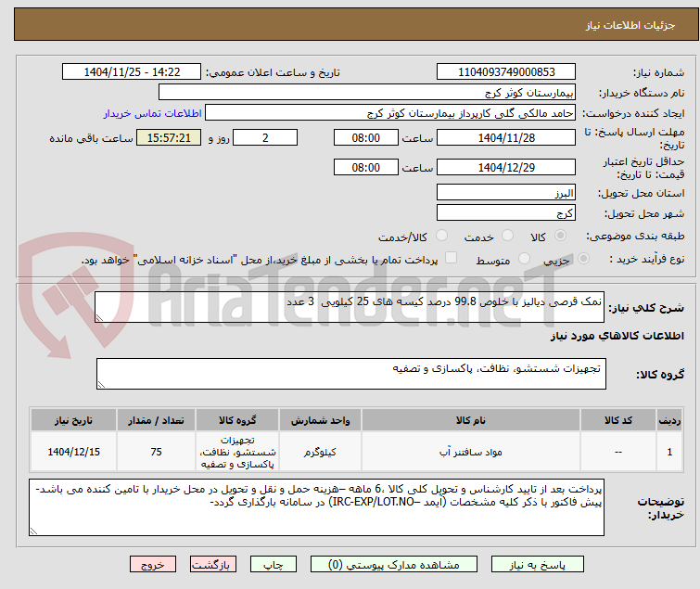
Task: Click the 'جزئیات اطلاعات نیاز' header title
Action: [x=630, y=25]
